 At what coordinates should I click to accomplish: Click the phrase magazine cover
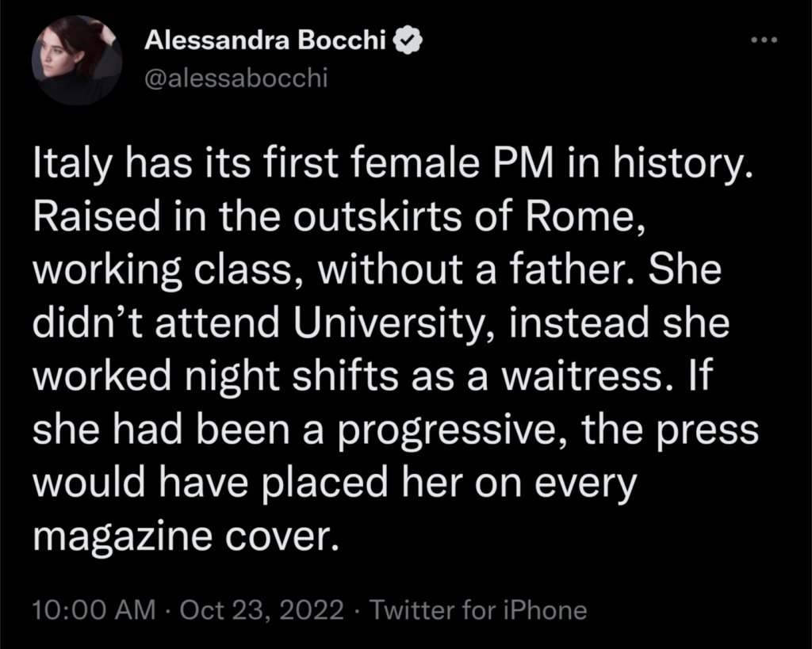(181, 539)
